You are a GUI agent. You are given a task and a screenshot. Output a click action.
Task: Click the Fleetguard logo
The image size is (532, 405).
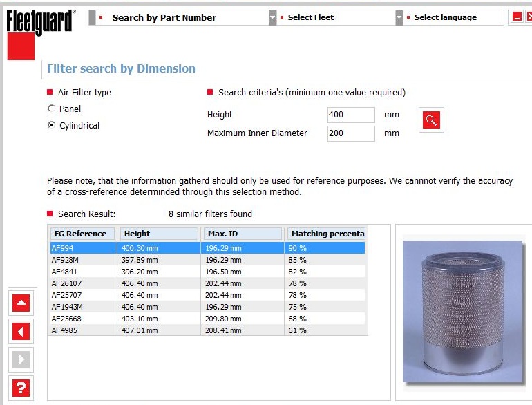[39, 23]
